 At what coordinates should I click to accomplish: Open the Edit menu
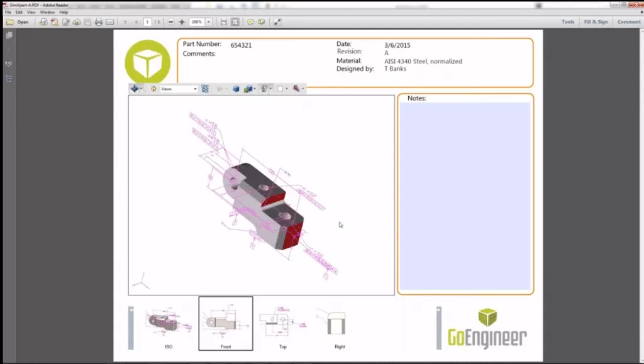pos(19,13)
